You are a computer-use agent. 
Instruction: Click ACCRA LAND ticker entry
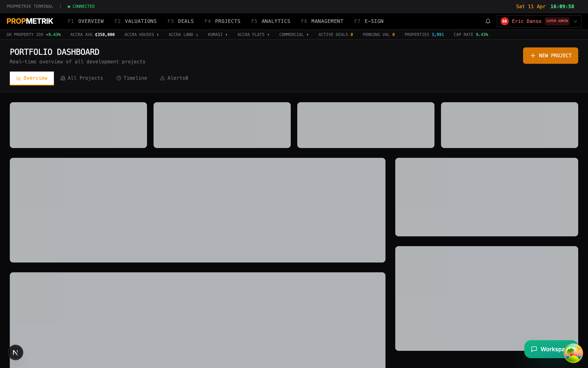pyautogui.click(x=183, y=35)
